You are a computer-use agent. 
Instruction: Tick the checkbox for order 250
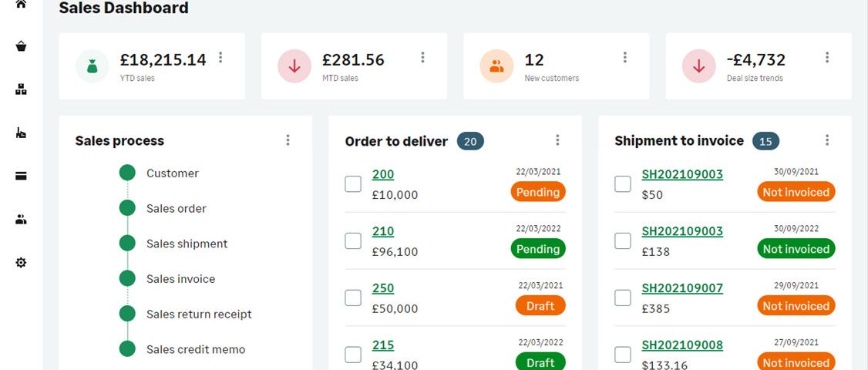(x=353, y=298)
